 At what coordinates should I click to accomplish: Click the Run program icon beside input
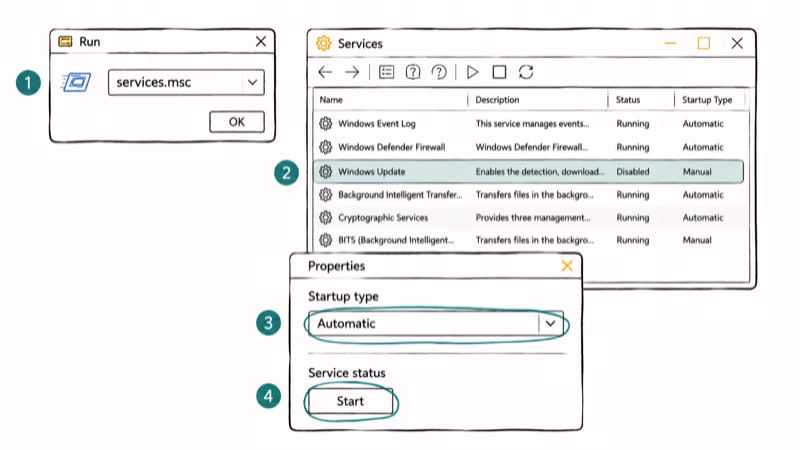pos(77,82)
